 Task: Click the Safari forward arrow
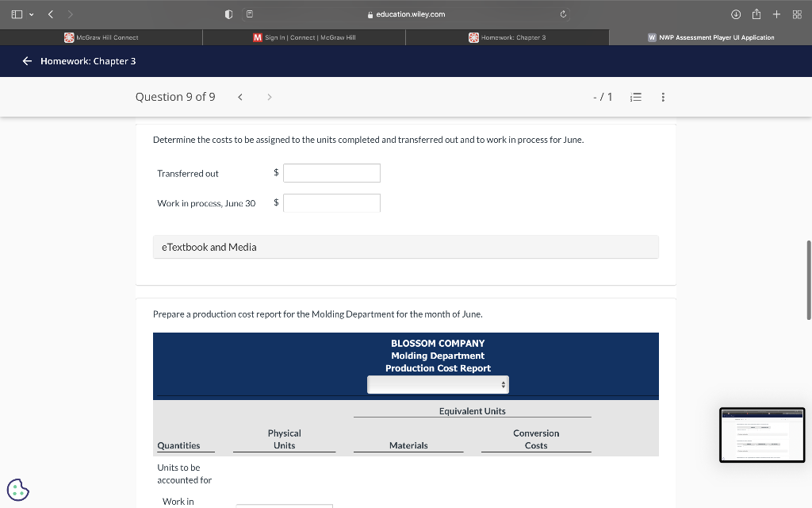coord(71,14)
